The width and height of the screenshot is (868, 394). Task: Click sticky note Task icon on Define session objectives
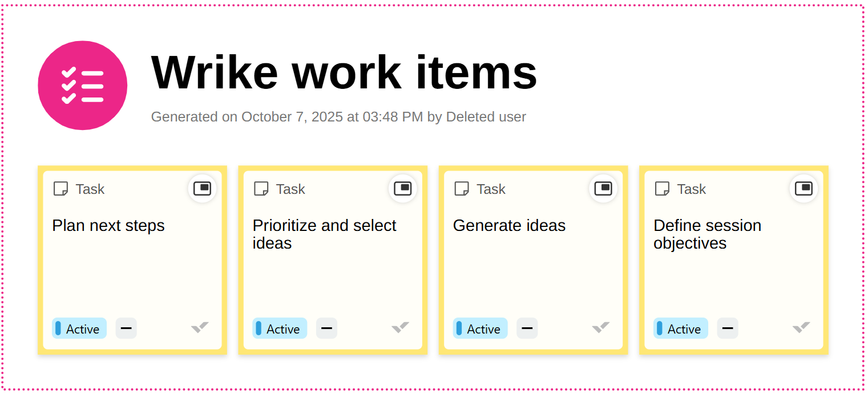coord(662,189)
